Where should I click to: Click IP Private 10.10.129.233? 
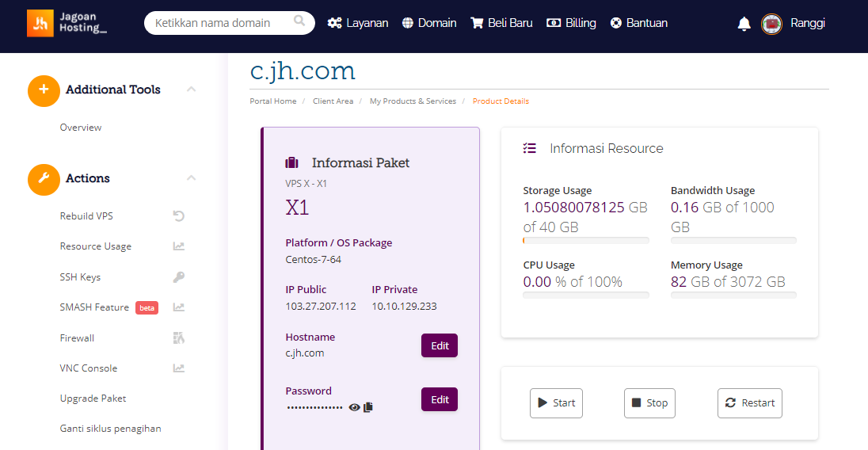(x=404, y=306)
